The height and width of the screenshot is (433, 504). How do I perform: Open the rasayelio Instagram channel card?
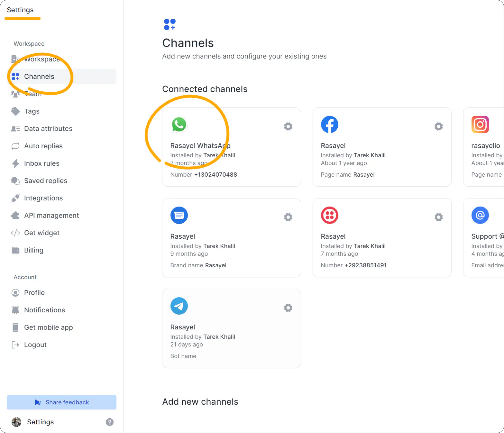(483, 147)
